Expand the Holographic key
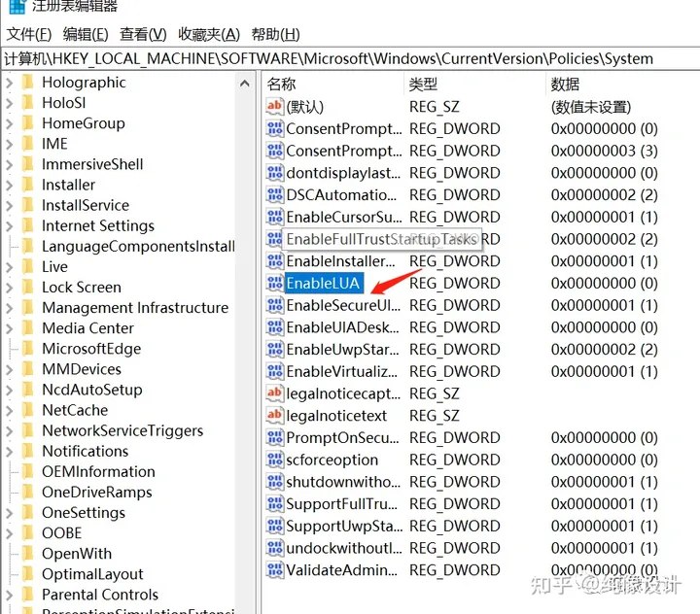The width and height of the screenshot is (700, 614). pyautogui.click(x=10, y=83)
